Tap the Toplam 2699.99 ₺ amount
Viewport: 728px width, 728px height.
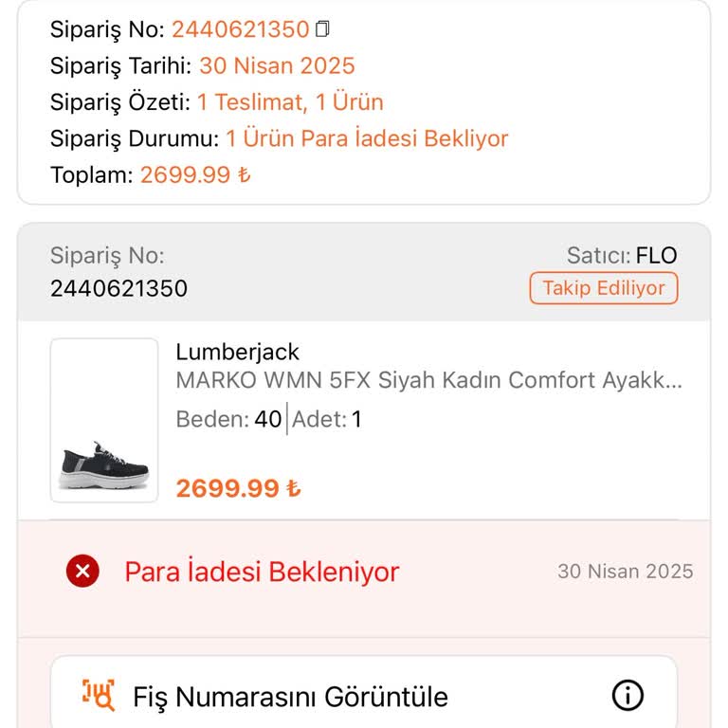click(195, 174)
